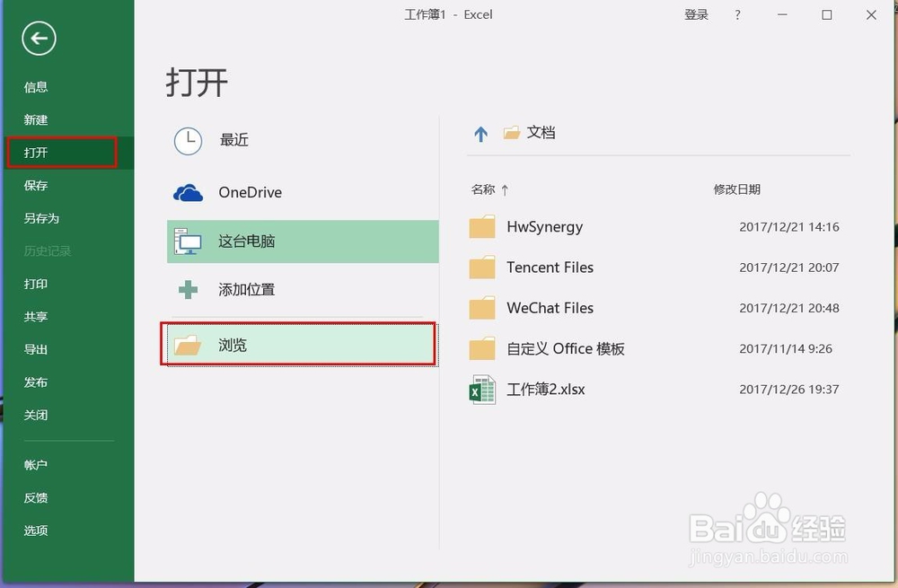This screenshot has height=588, width=898.
Task: Switch to the 信息 section
Action: coord(35,86)
